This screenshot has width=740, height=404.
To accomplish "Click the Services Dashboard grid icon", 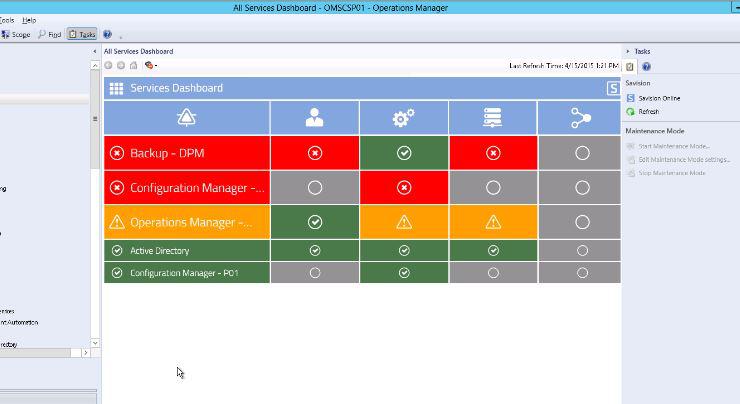I will tap(116, 88).
